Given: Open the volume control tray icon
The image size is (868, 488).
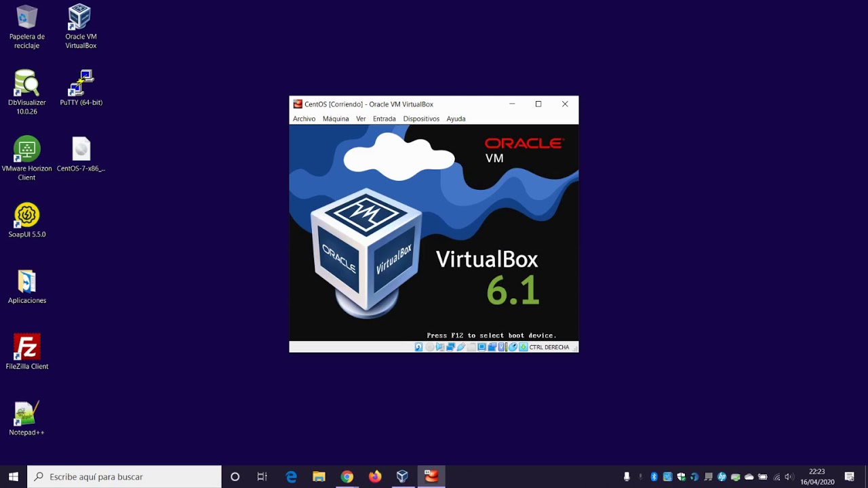Looking at the screenshot, I should [x=789, y=476].
